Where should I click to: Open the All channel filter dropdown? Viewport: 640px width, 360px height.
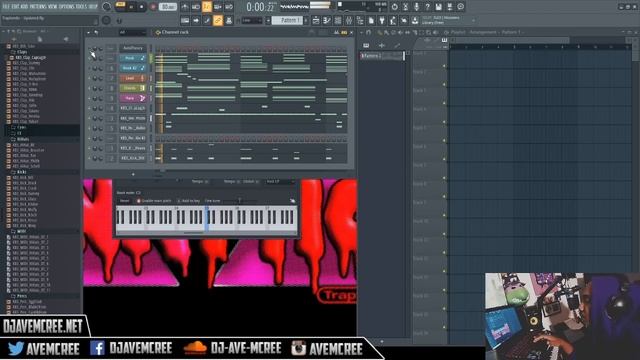click(x=132, y=33)
